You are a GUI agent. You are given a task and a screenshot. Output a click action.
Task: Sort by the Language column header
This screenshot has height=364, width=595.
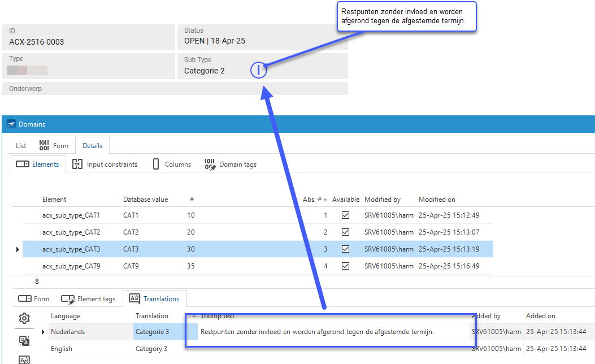(x=66, y=316)
